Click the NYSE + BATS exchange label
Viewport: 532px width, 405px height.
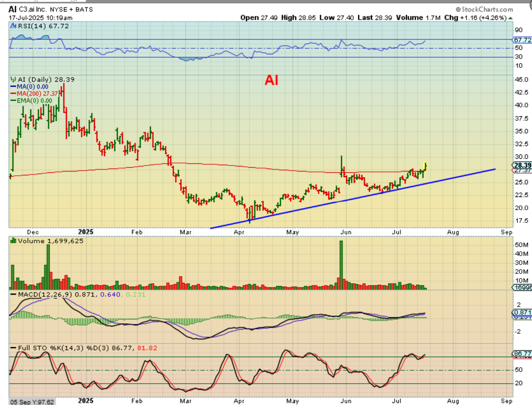pos(71,9)
